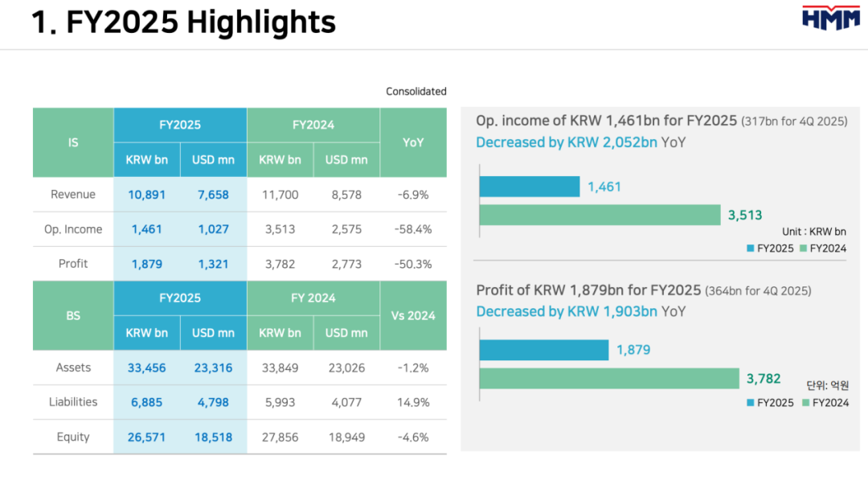Click the YoY column header

[x=413, y=142]
